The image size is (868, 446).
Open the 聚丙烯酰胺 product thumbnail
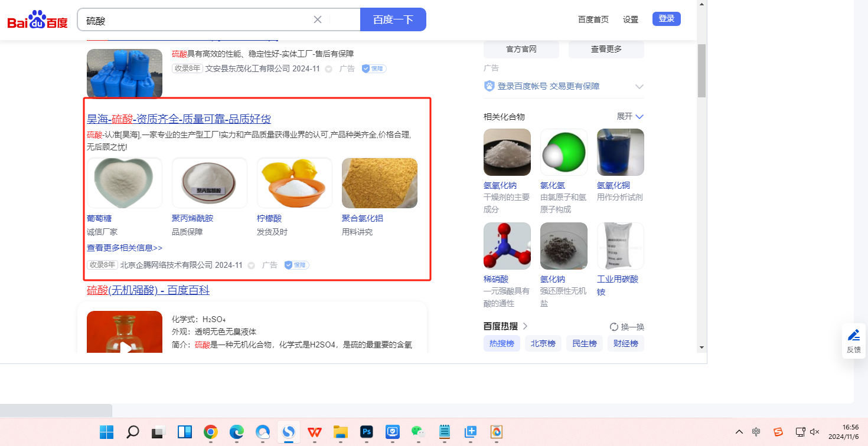point(210,183)
